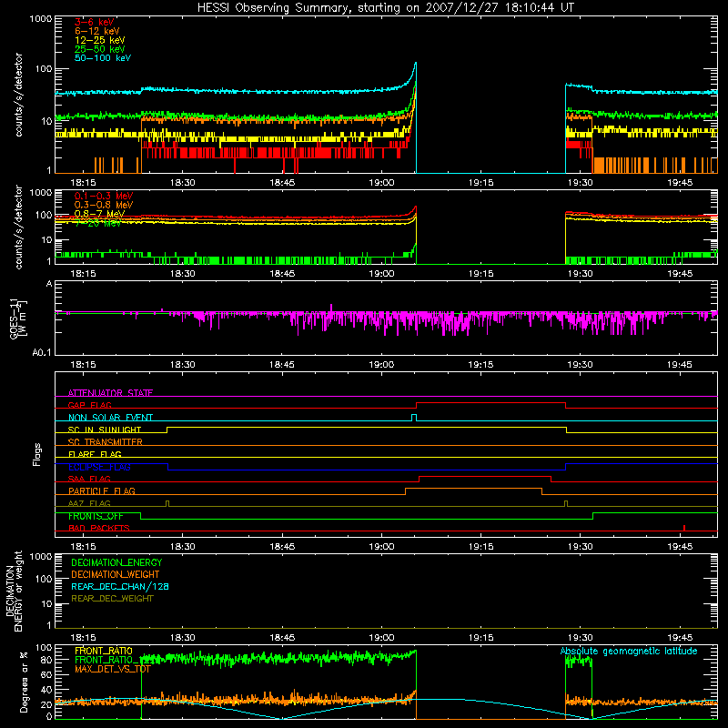Select the 3-6 keV legend label
The height and width of the screenshot is (728, 728).
pos(95,22)
